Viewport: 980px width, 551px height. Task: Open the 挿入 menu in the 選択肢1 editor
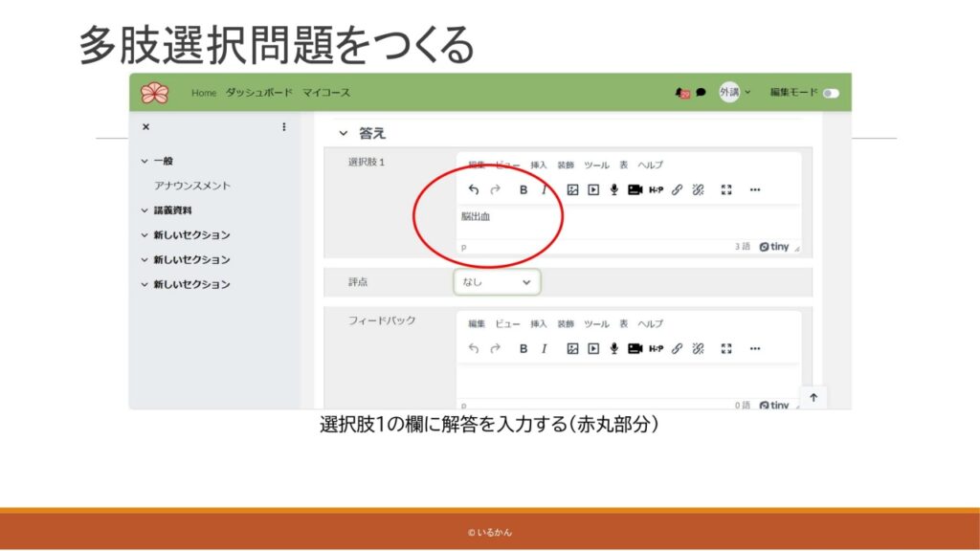539,165
